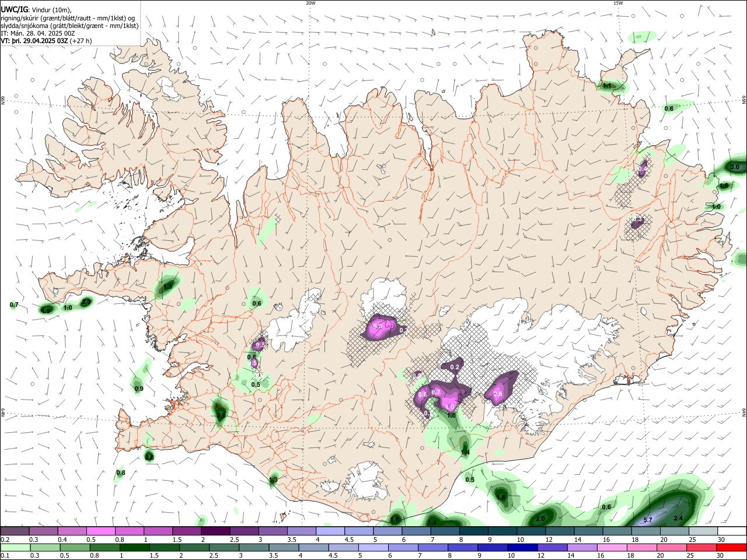Image resolution: width=747 pixels, height=560 pixels.
Task: Click the darkest purple 2–2.5 upper legend swatch
Action: click(x=215, y=531)
